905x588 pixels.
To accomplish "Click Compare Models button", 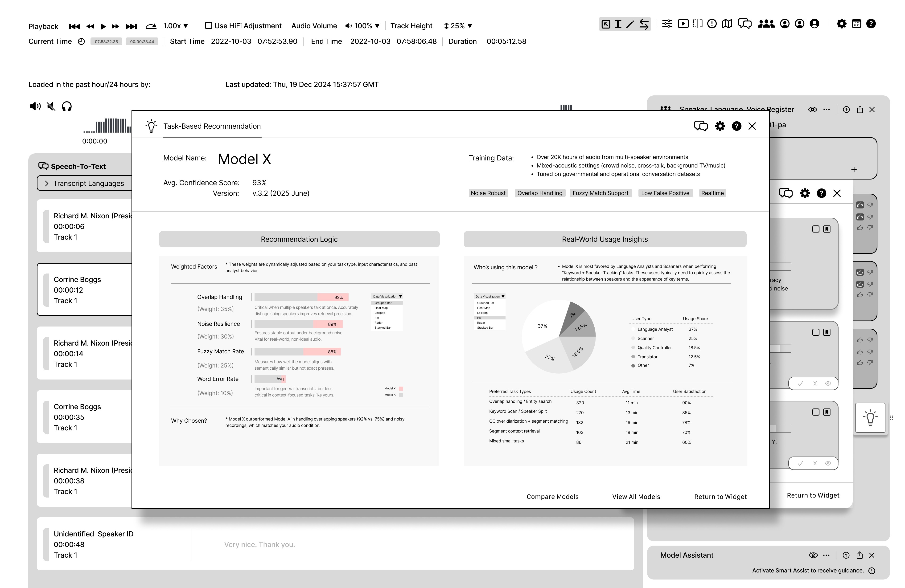I will point(552,497).
